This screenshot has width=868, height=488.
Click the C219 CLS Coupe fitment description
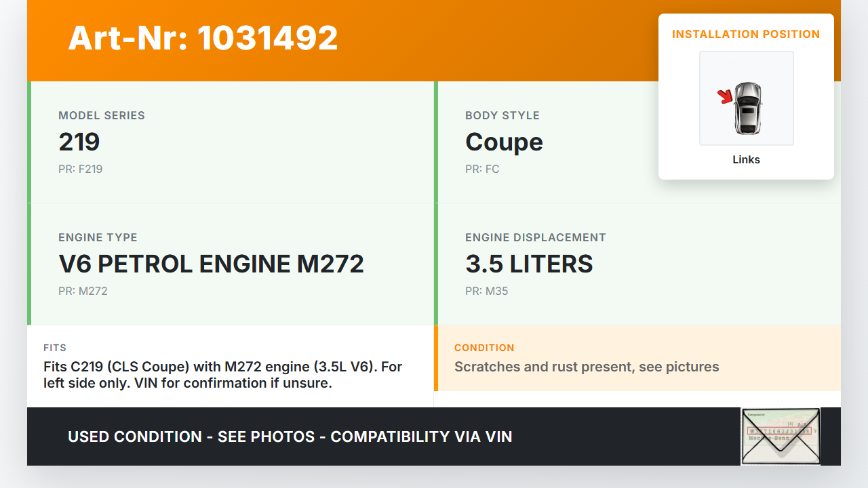[x=222, y=375]
